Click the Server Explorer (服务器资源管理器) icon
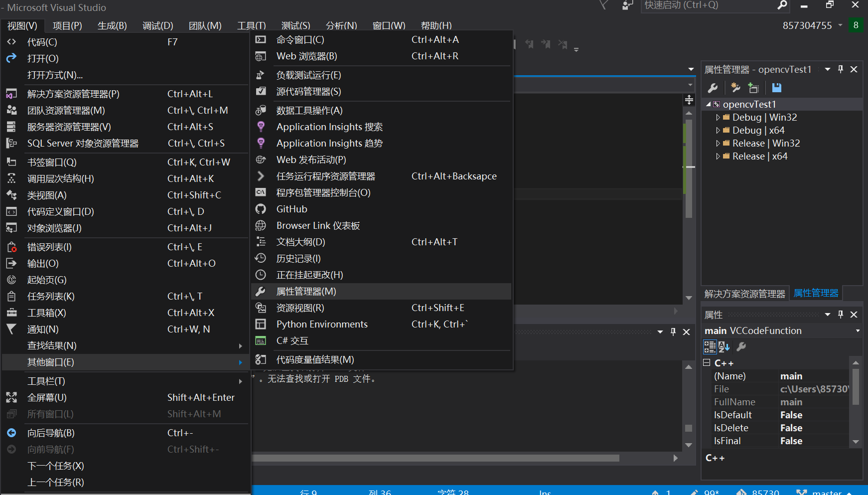Viewport: 868px width, 495px height. [11, 127]
